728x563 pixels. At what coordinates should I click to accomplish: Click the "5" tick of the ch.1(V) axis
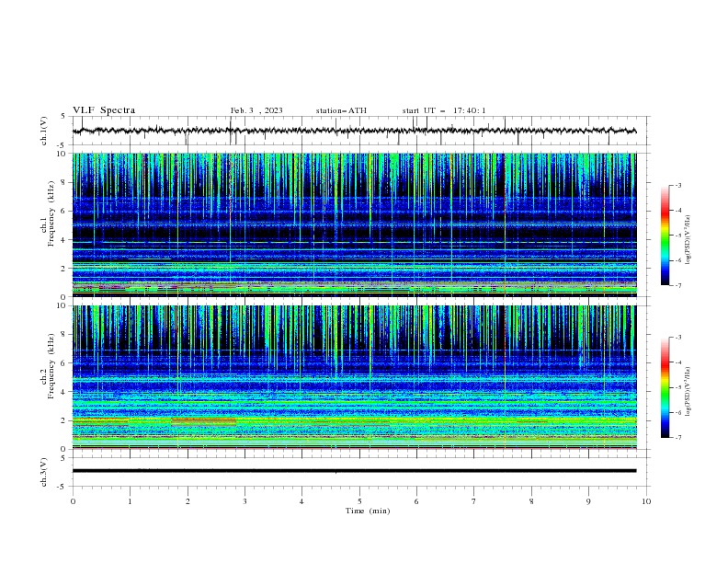tap(63, 117)
